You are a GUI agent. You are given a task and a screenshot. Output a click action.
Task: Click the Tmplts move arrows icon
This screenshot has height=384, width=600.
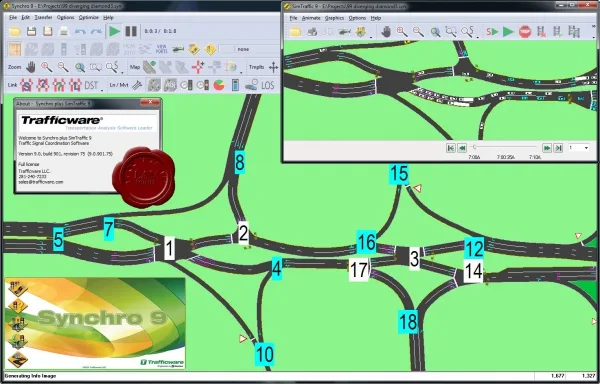[273, 68]
